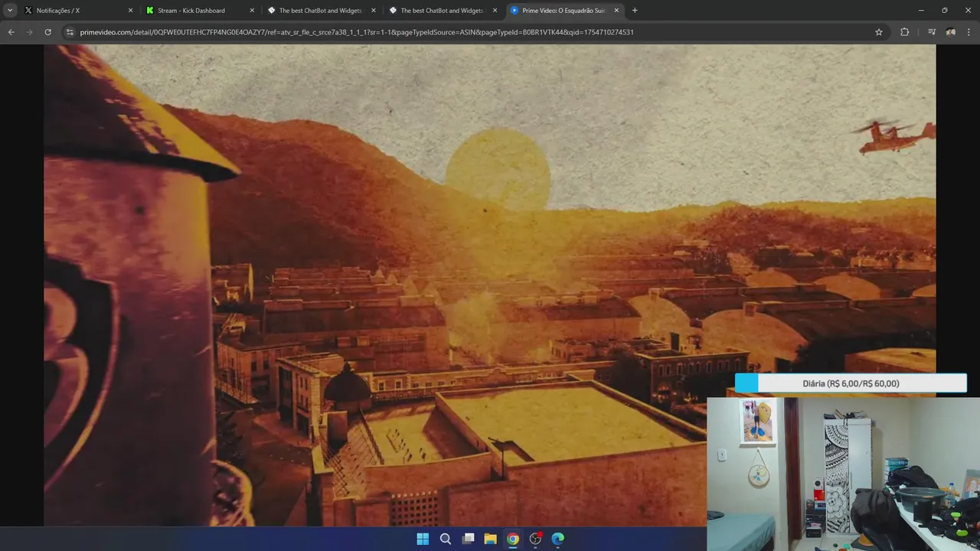Open the Chrome extensions menu
Screen dimensions: 980x551
point(905,32)
